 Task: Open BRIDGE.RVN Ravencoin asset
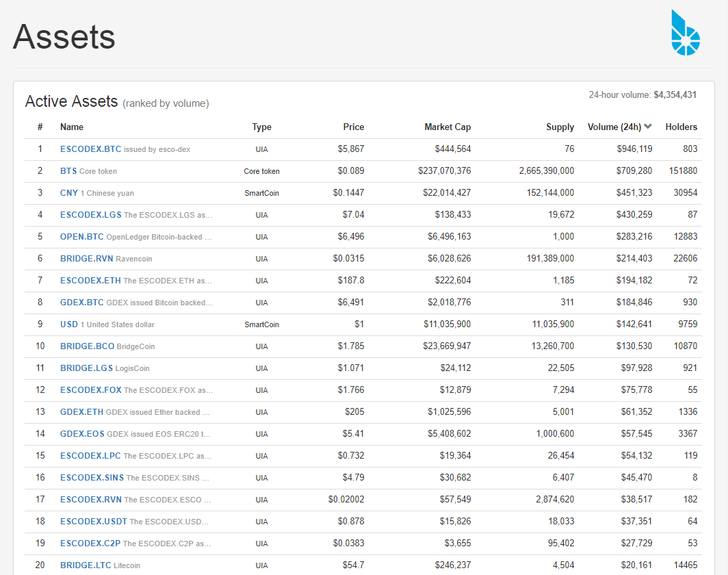(86, 259)
